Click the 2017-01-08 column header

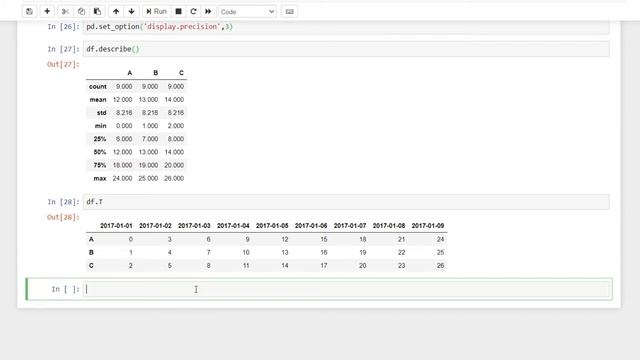pos(389,226)
